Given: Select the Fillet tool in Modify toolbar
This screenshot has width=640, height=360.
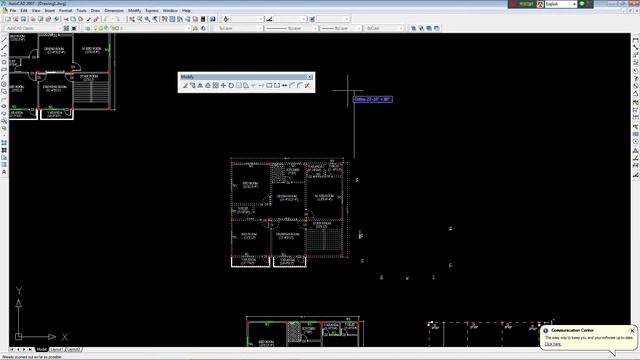Looking at the screenshot, I should pos(300,85).
